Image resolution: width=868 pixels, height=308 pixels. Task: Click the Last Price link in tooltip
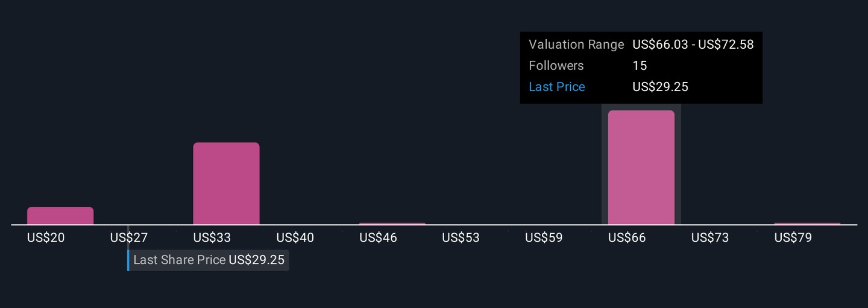[556, 87]
